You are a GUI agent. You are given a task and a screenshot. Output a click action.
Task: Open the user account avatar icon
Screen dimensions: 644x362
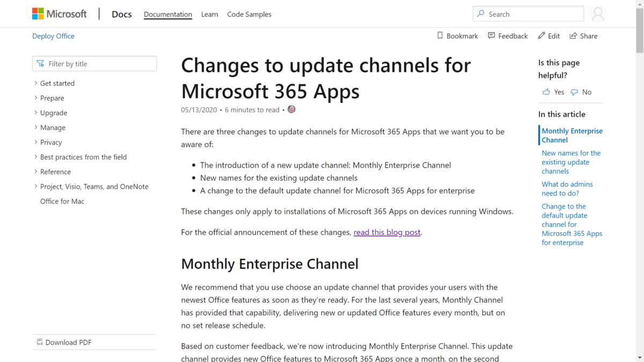(x=597, y=14)
